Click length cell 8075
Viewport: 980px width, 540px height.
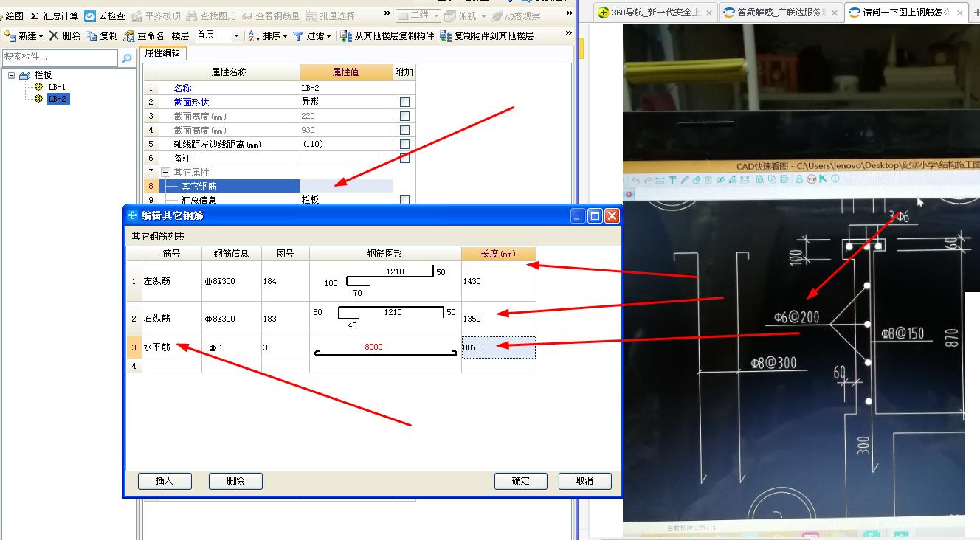click(498, 347)
